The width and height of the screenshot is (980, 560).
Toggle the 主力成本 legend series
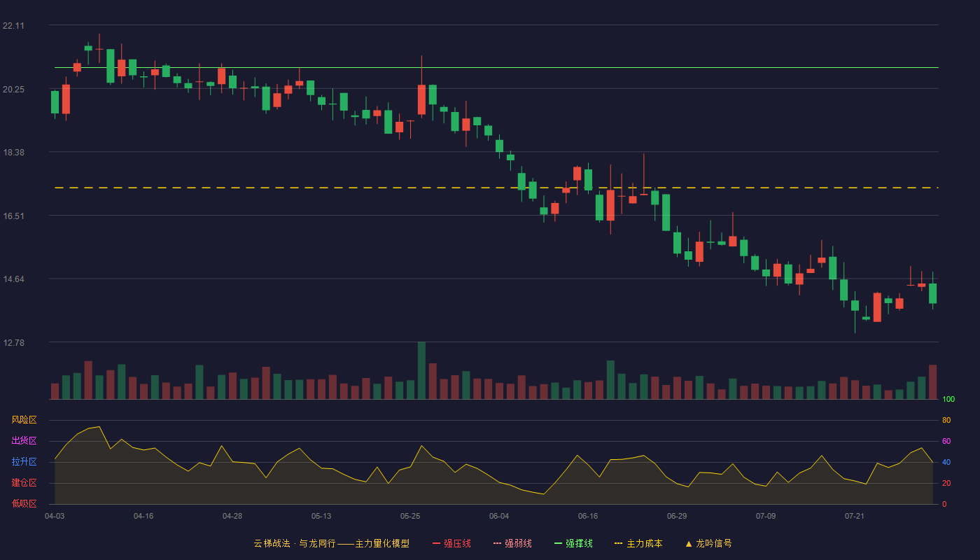click(x=638, y=543)
